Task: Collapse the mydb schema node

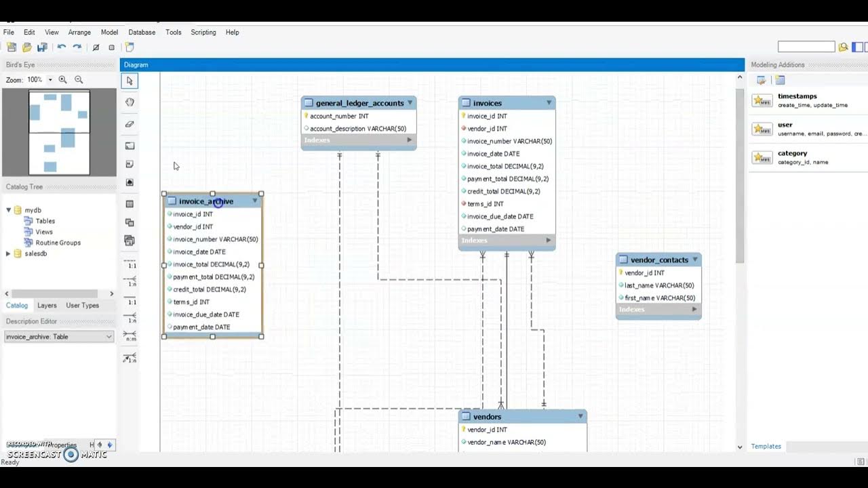Action: point(8,210)
